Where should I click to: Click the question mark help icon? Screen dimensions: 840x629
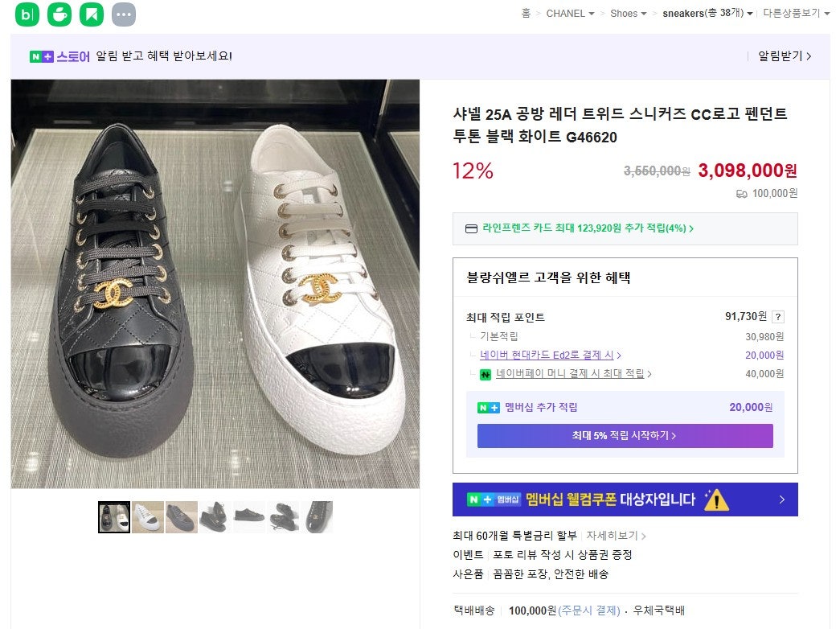[x=778, y=317]
